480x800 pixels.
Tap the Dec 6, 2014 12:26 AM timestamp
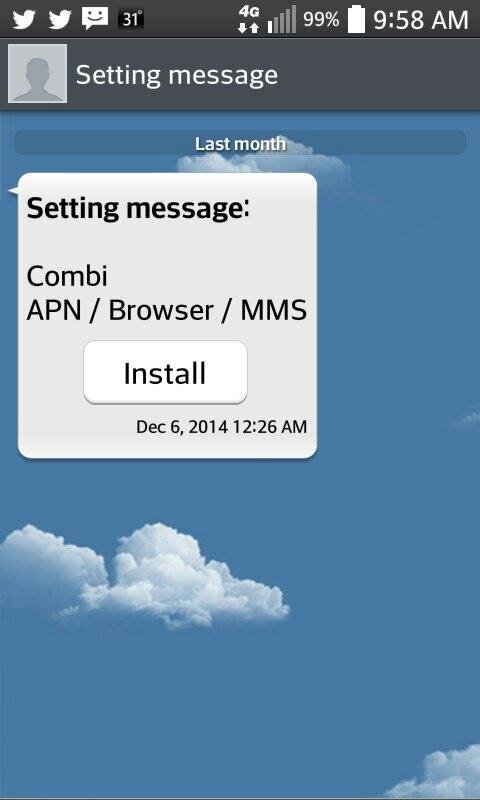point(221,427)
